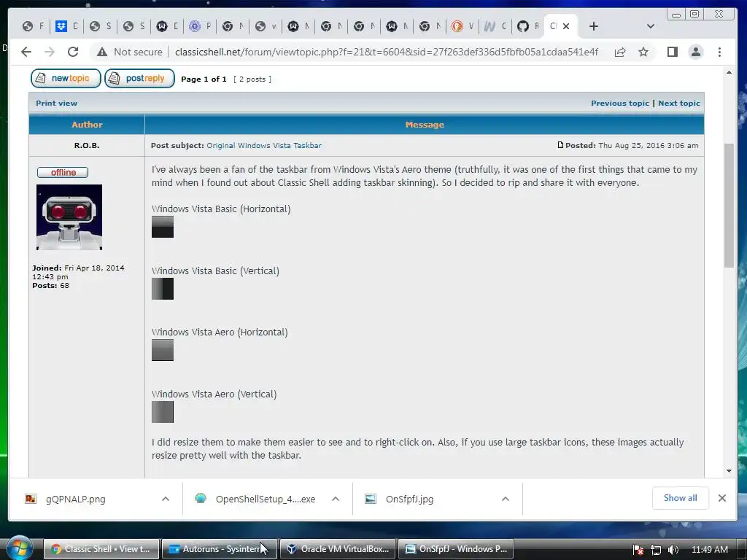Switch to OnSfpfJ Windows Photo taskbar window

[x=455, y=549]
